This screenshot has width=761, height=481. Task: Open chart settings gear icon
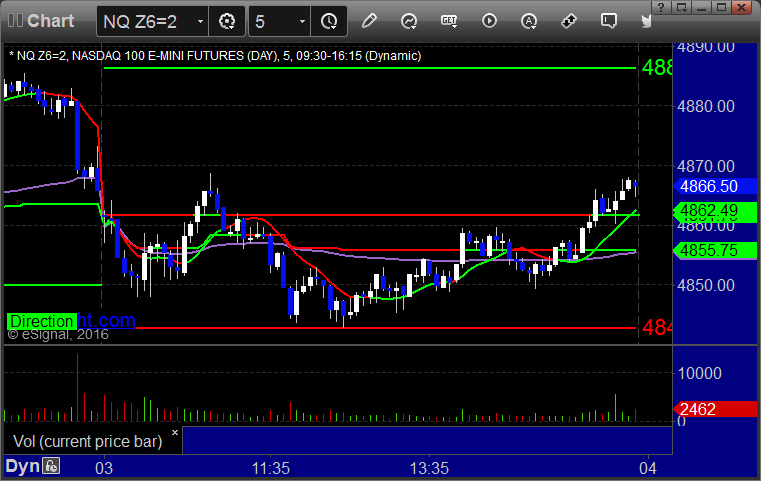[227, 21]
